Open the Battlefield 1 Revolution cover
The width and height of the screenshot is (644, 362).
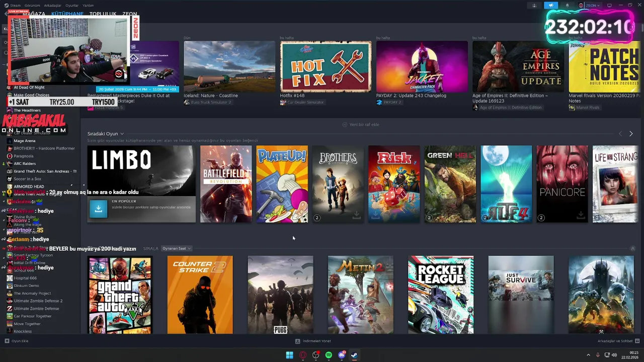coord(226,184)
